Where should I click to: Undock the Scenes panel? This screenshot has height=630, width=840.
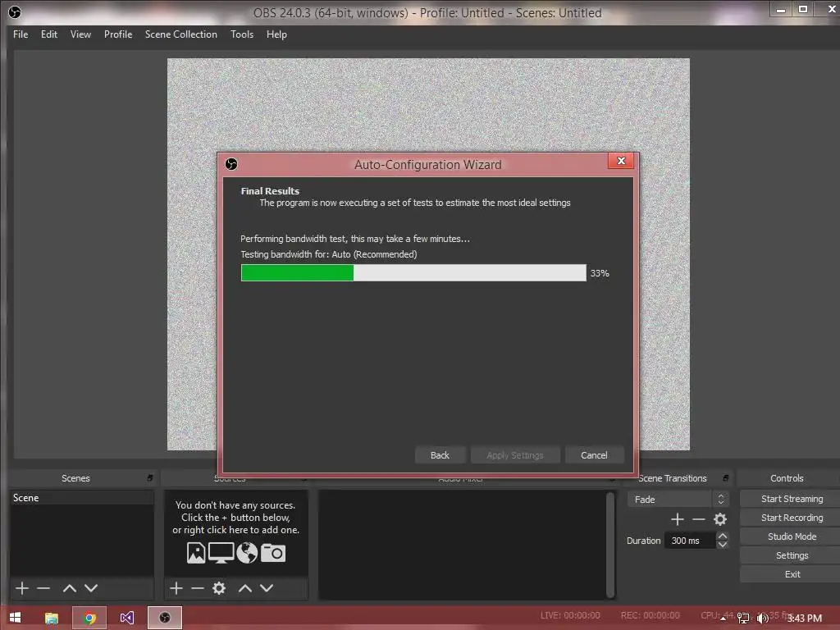click(x=150, y=478)
